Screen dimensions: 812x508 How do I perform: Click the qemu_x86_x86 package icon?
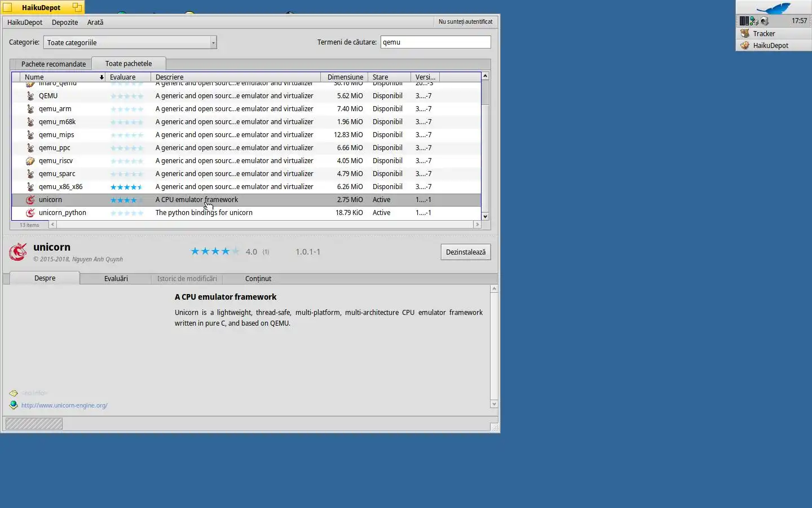pyautogui.click(x=30, y=187)
